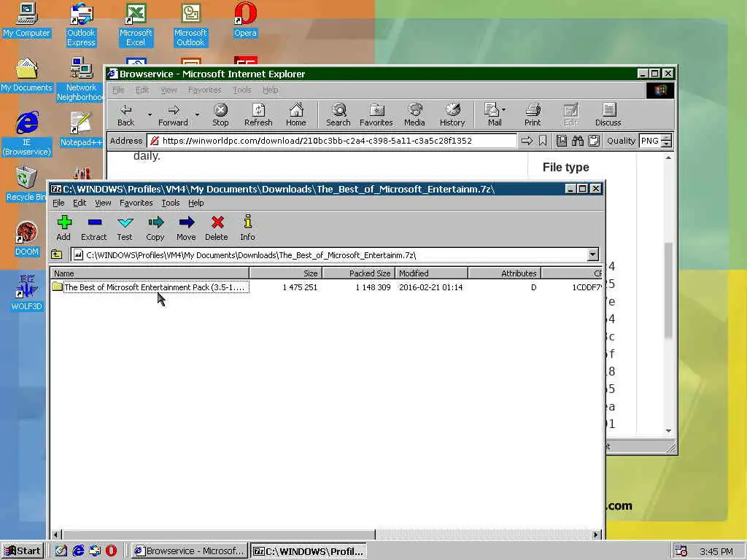
Task: Print the page via Print button
Action: (533, 115)
